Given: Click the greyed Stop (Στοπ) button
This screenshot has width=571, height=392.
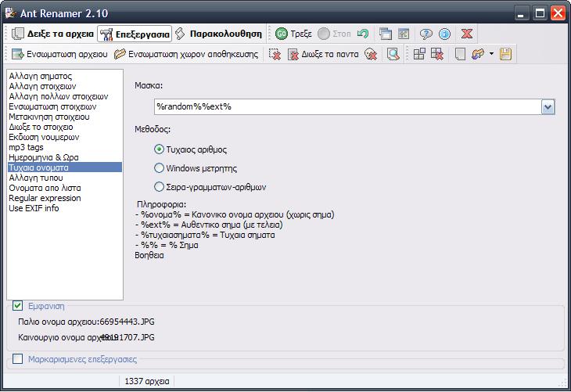Looking at the screenshot, I should (334, 34).
